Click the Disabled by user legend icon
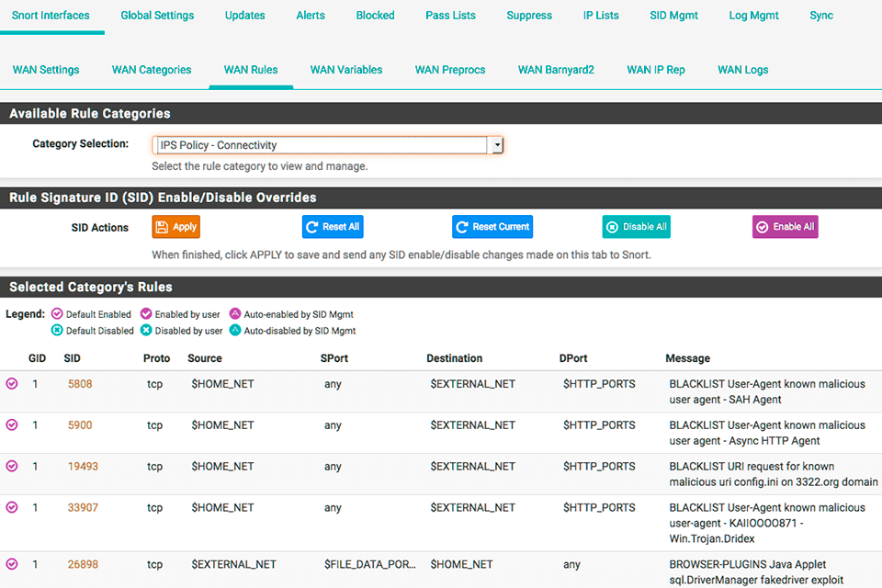 click(x=146, y=330)
